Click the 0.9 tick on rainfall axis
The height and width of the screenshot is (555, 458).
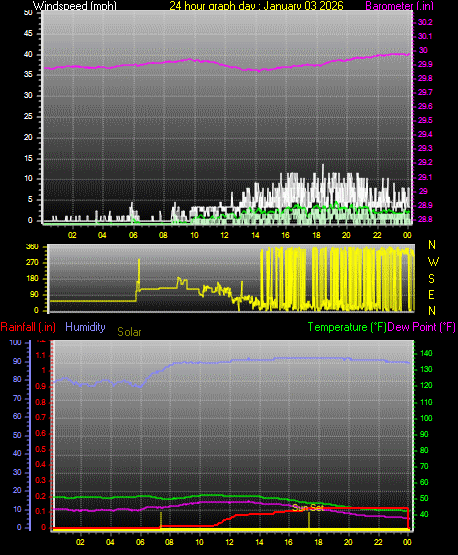pos(40,387)
